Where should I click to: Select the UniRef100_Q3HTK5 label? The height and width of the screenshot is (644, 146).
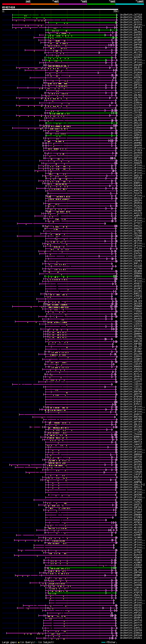tap(131, 50)
